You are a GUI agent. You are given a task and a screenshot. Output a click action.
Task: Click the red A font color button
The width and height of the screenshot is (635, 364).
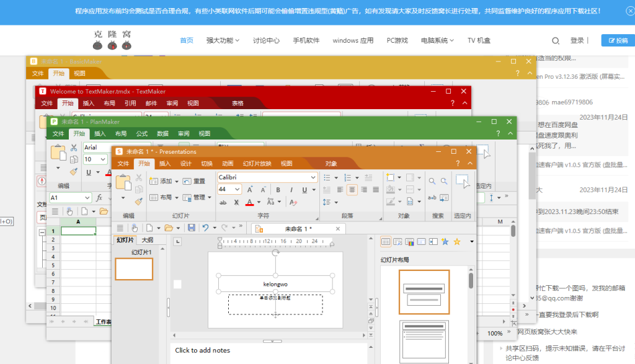point(250,202)
